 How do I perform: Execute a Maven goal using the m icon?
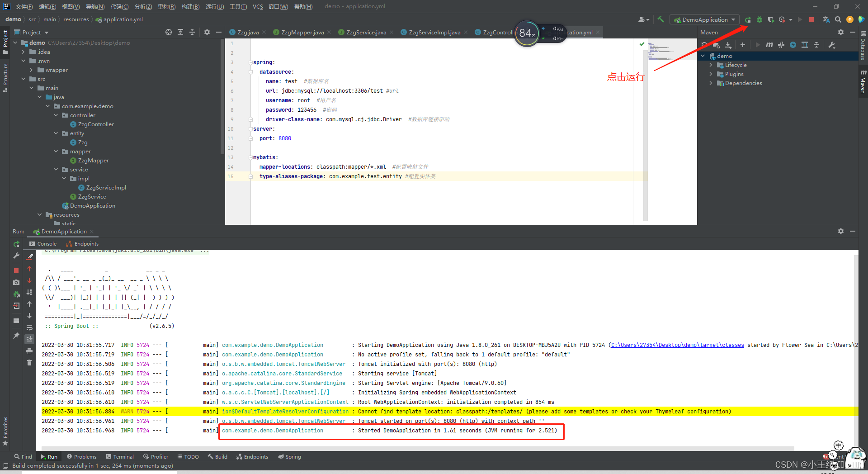tap(769, 45)
